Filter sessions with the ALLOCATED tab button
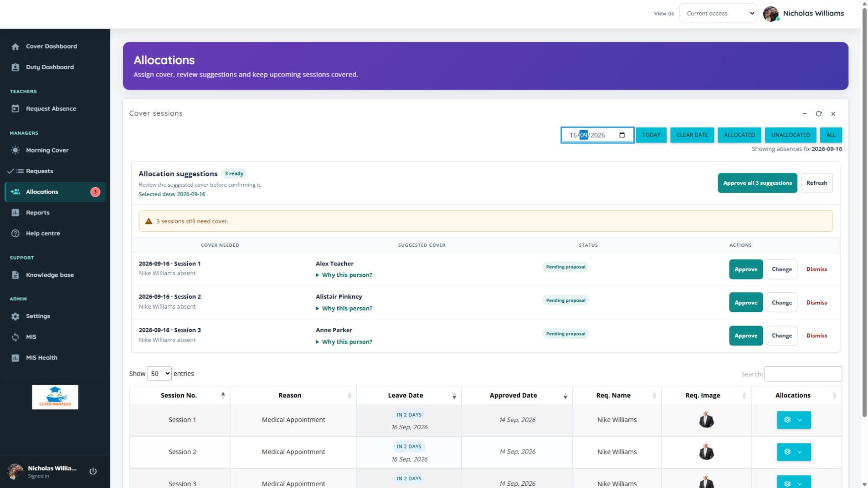The image size is (868, 488). click(x=739, y=135)
